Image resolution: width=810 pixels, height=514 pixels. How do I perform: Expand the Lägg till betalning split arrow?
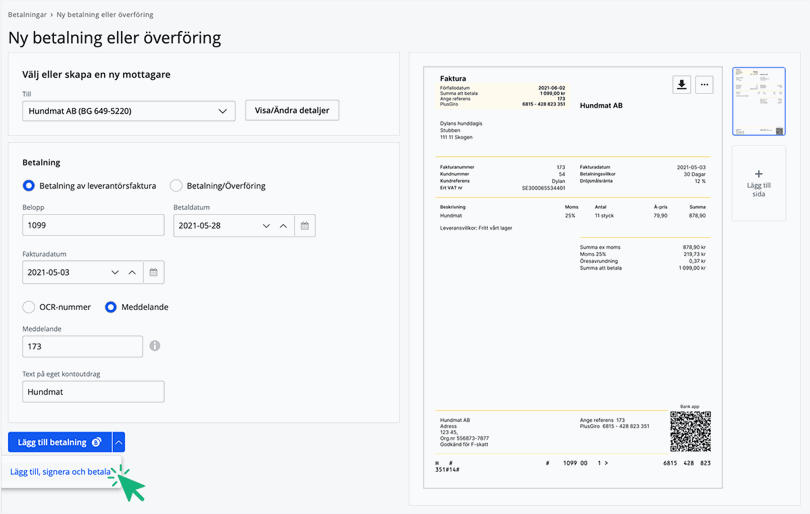tap(119, 442)
